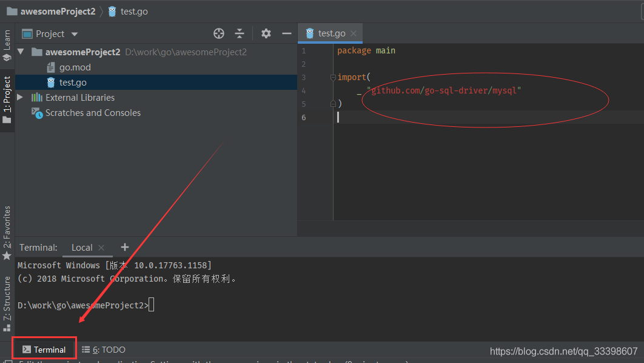Add a new terminal session with plus icon
Image resolution: width=644 pixels, height=363 pixels.
pos(125,247)
